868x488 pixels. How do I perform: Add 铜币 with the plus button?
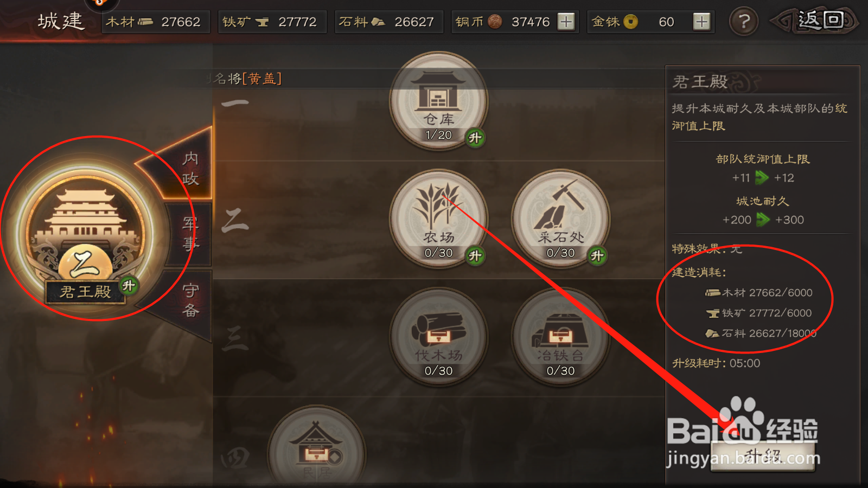click(566, 22)
